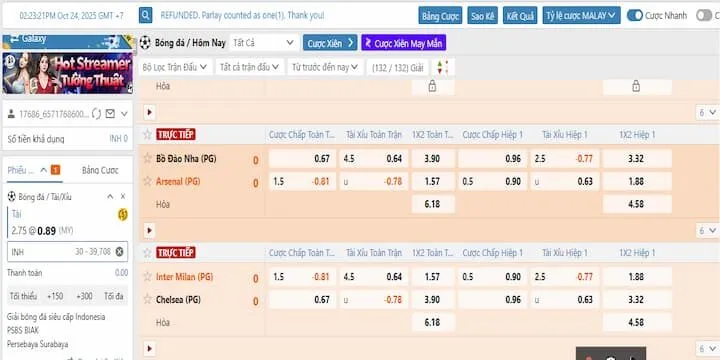720x360 pixels.
Task: Add +150 to stake
Action: pyautogui.click(x=55, y=296)
